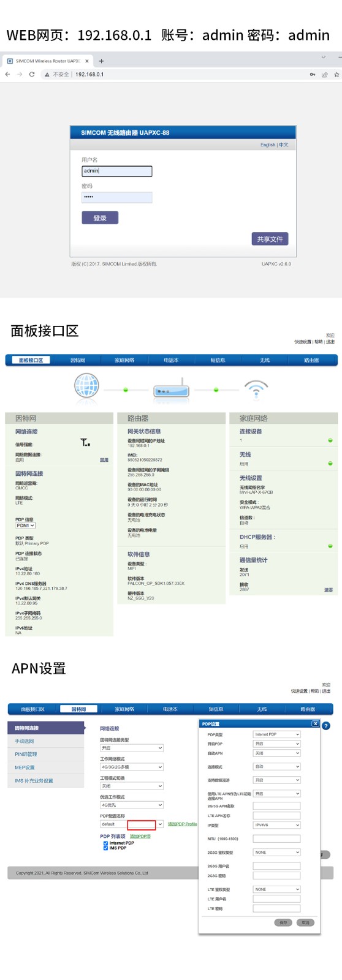Click the 密码 password field
This screenshot has height=980, width=342.
[116, 197]
